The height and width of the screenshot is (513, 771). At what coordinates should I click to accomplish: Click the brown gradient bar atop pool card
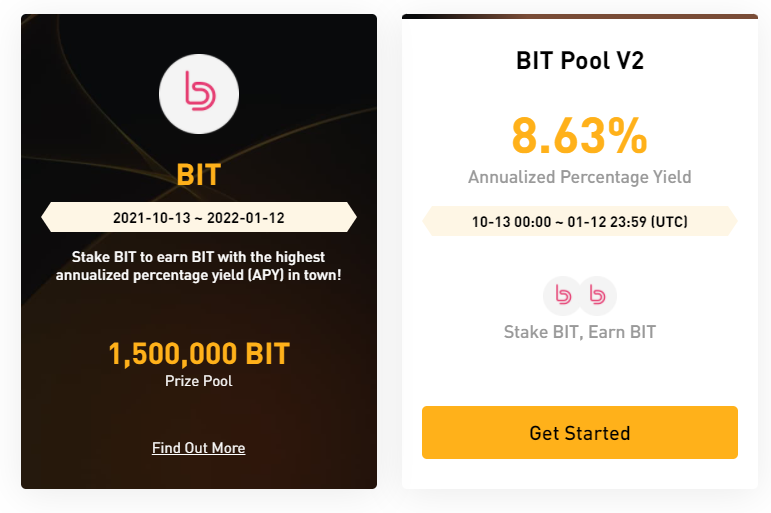(580, 16)
